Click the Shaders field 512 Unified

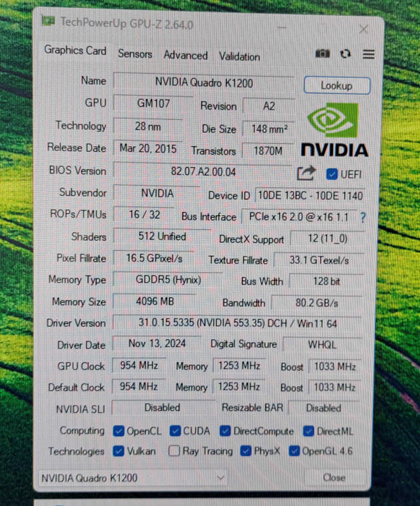pyautogui.click(x=162, y=236)
